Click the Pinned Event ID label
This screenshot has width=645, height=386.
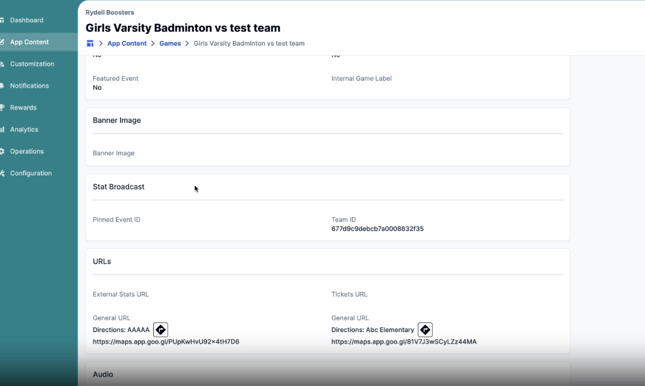point(116,220)
